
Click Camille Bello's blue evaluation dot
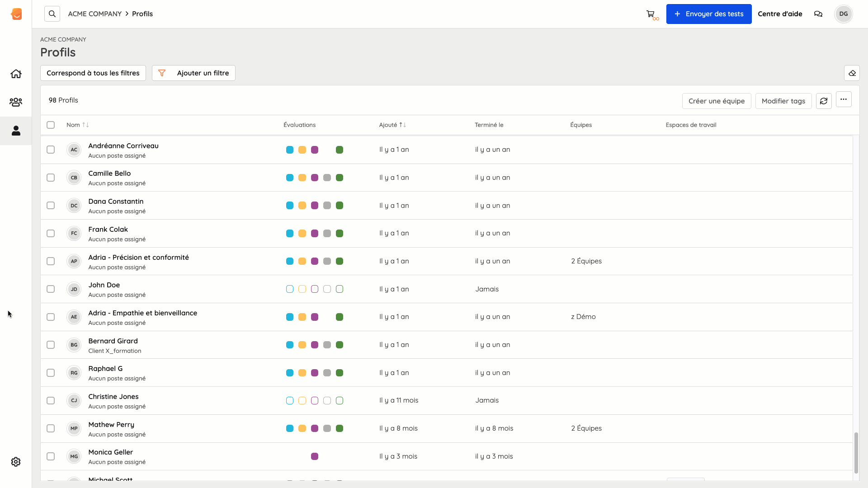(x=290, y=178)
